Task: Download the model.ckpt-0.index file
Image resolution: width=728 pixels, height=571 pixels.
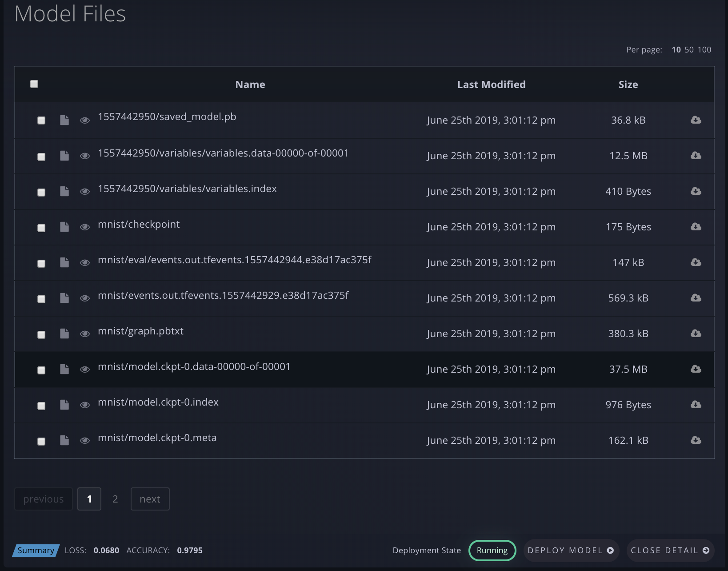Action: pos(696,405)
